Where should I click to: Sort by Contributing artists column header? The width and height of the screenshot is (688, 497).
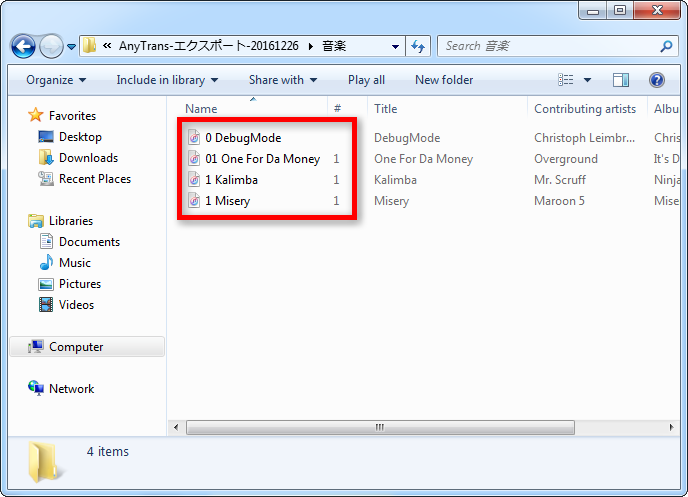click(x=585, y=108)
